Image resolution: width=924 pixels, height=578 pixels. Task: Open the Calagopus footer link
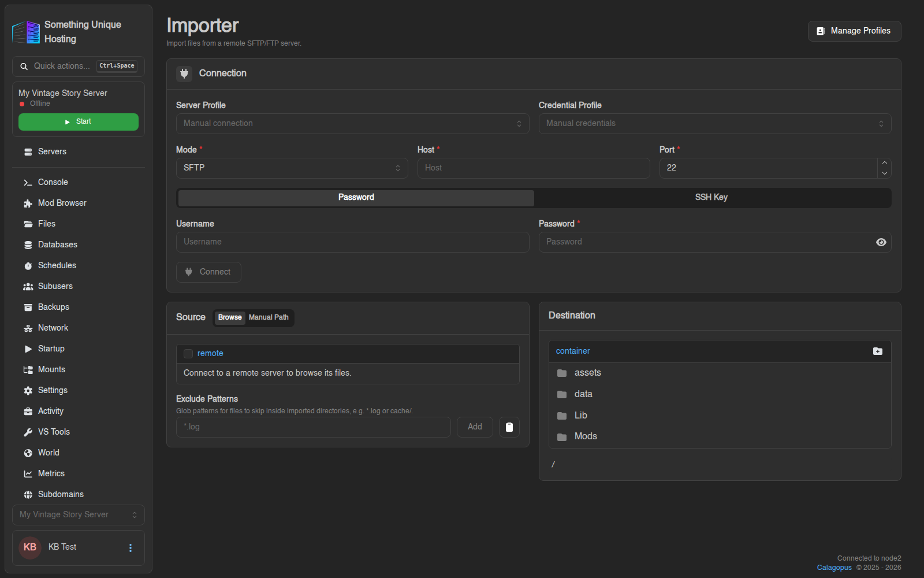coord(834,568)
